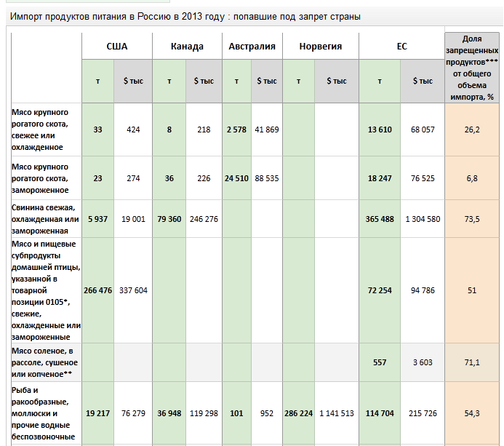Click the Австралия column header
The image size is (504, 446).
(x=252, y=47)
